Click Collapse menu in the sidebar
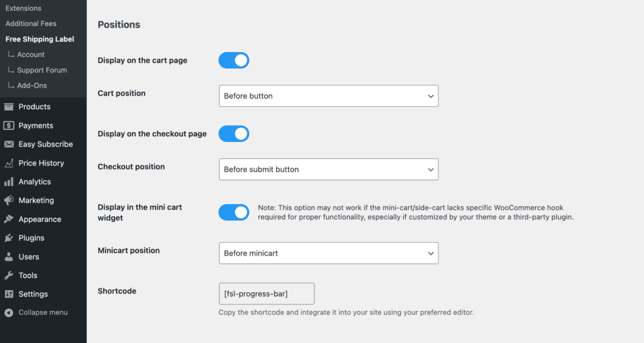 (x=43, y=313)
